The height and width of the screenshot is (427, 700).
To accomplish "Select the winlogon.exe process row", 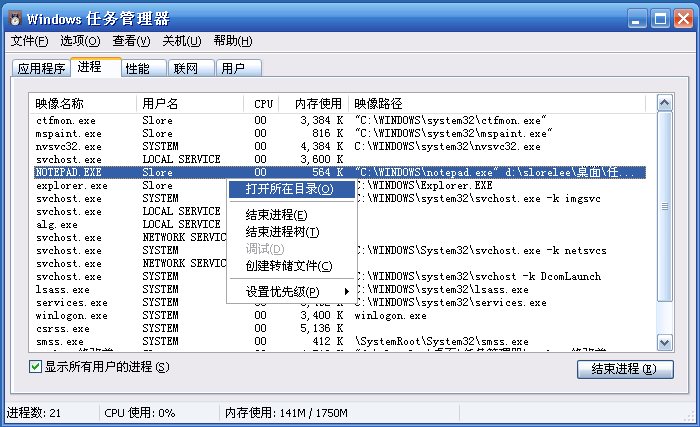I will coord(340,315).
